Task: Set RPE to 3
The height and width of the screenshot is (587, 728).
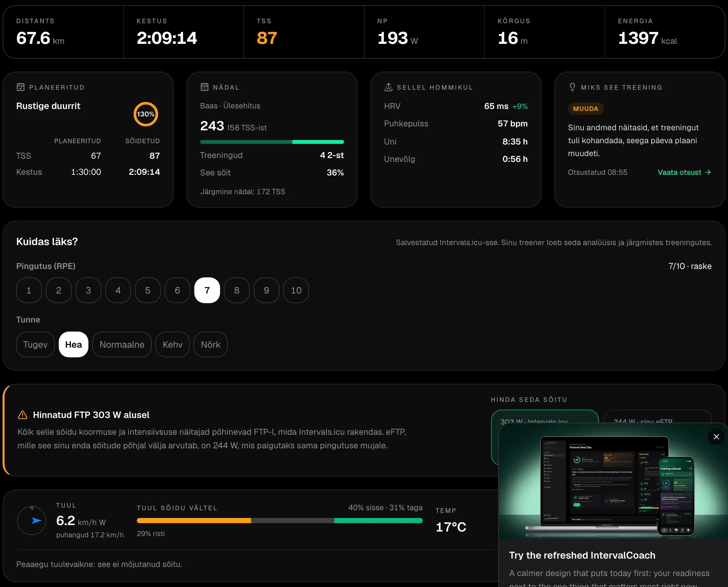Action: pyautogui.click(x=88, y=291)
